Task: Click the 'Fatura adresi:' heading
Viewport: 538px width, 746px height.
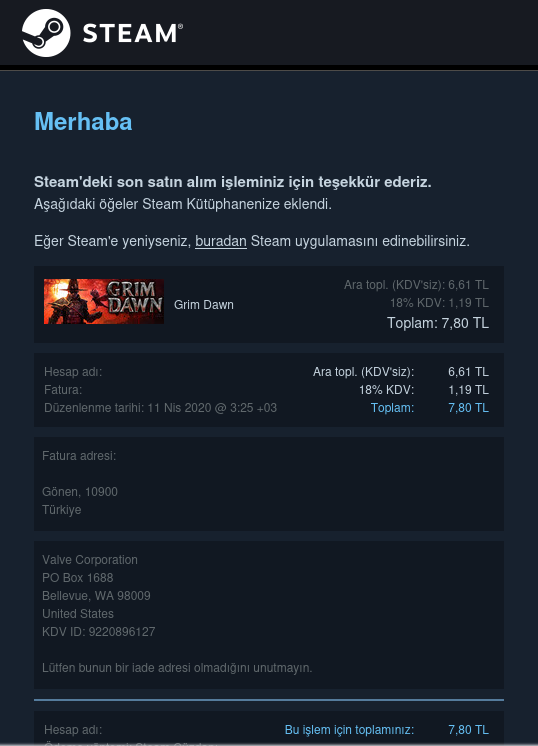Action: (79, 456)
